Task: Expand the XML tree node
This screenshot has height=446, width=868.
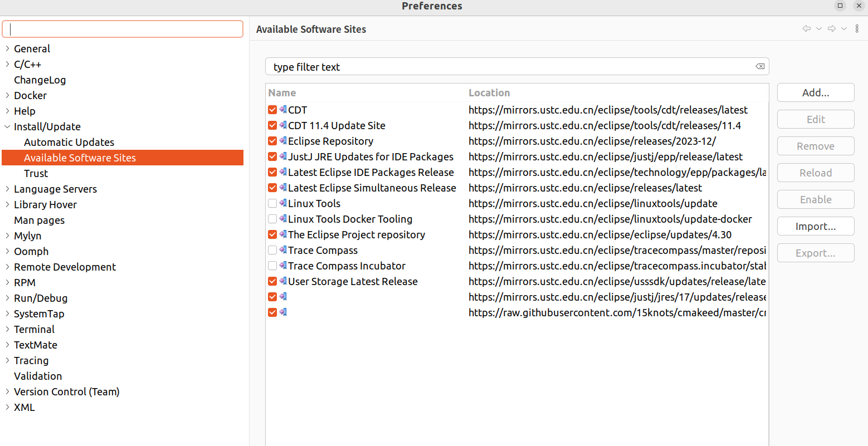Action: 7,407
